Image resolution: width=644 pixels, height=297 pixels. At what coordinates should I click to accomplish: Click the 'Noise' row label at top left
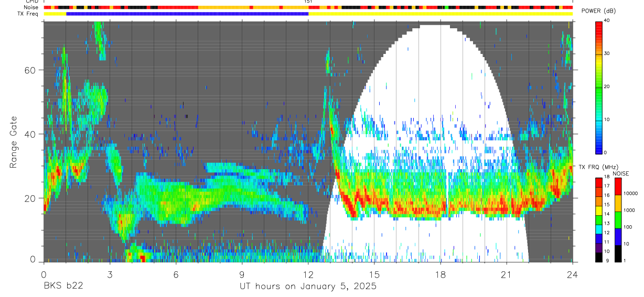coord(31,8)
